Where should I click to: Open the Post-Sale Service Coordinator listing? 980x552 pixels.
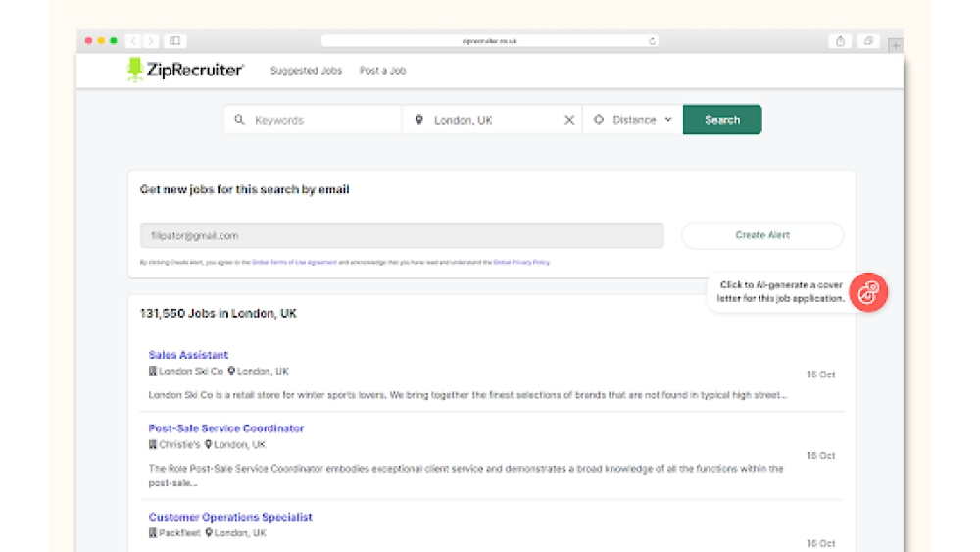pos(226,428)
